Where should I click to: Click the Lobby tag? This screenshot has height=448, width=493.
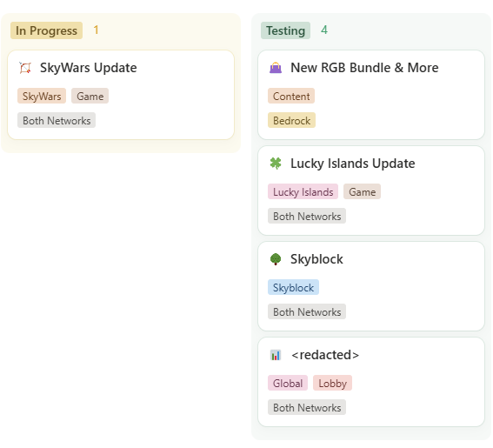tap(333, 383)
